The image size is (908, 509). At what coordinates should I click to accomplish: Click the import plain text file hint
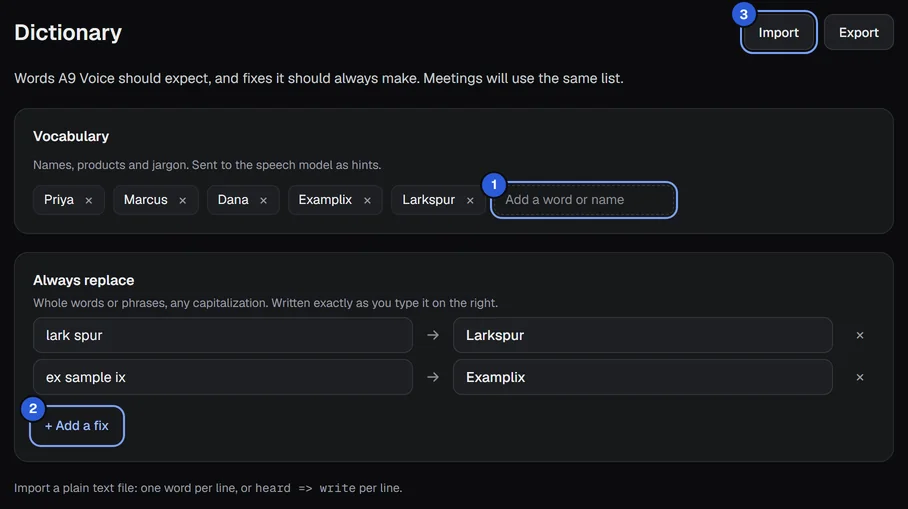click(x=208, y=488)
